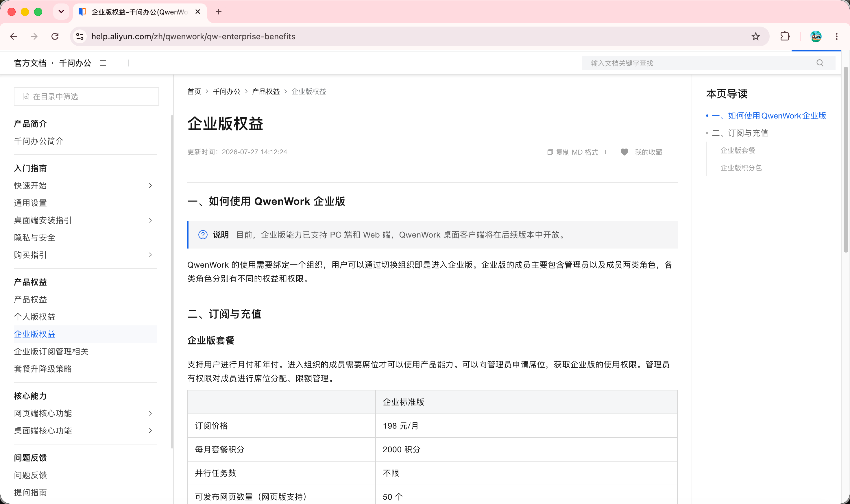Click the search magnifier icon in docs header

tap(820, 63)
